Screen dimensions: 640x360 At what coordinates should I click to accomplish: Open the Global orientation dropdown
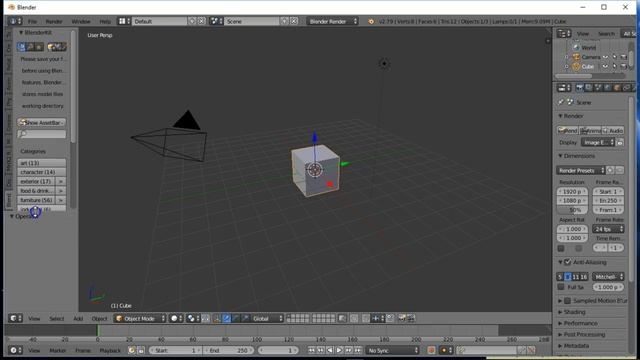pyautogui.click(x=267, y=318)
